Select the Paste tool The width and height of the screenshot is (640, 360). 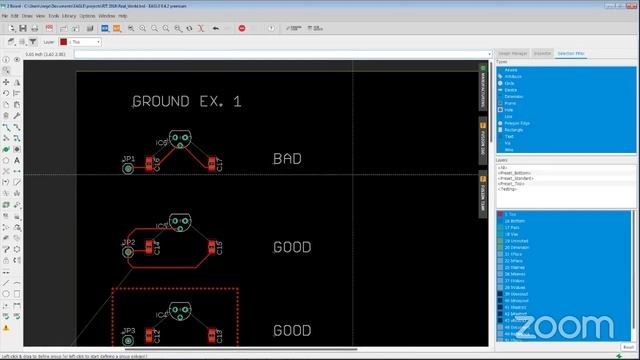coord(17,105)
